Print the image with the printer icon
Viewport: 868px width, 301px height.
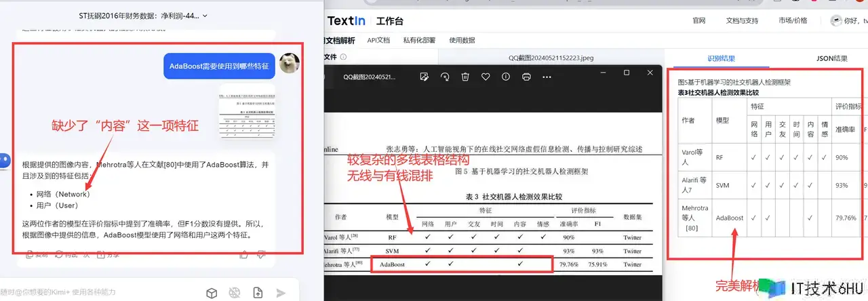(x=526, y=77)
